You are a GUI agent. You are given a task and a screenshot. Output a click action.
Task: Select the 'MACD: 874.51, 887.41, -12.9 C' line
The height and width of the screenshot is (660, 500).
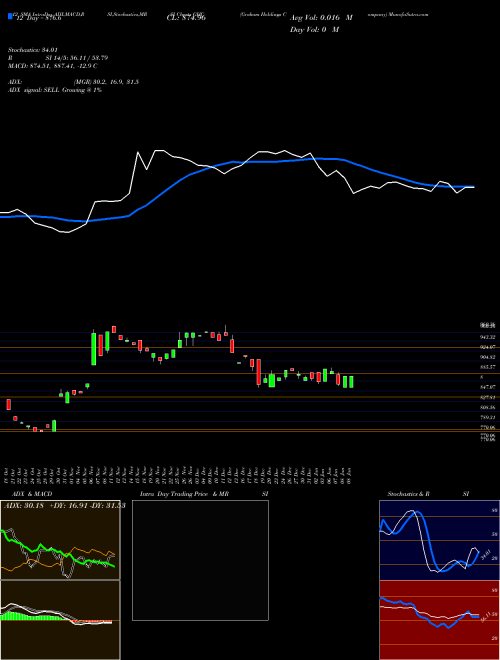tap(53, 66)
